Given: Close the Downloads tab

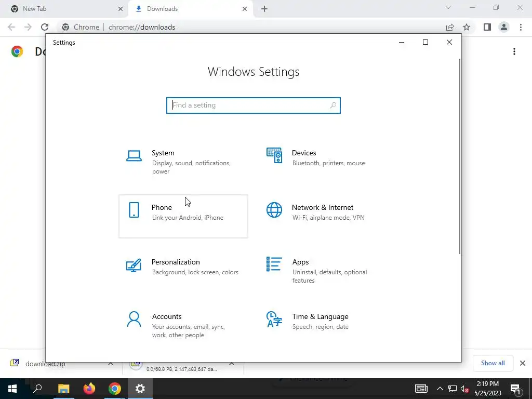Looking at the screenshot, I should coord(245,9).
